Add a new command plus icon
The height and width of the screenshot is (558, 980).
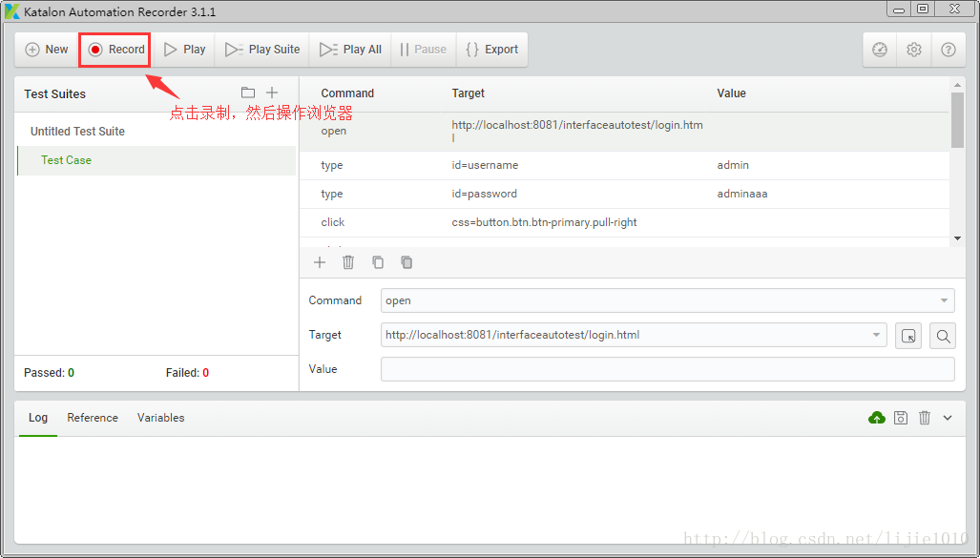tap(320, 262)
